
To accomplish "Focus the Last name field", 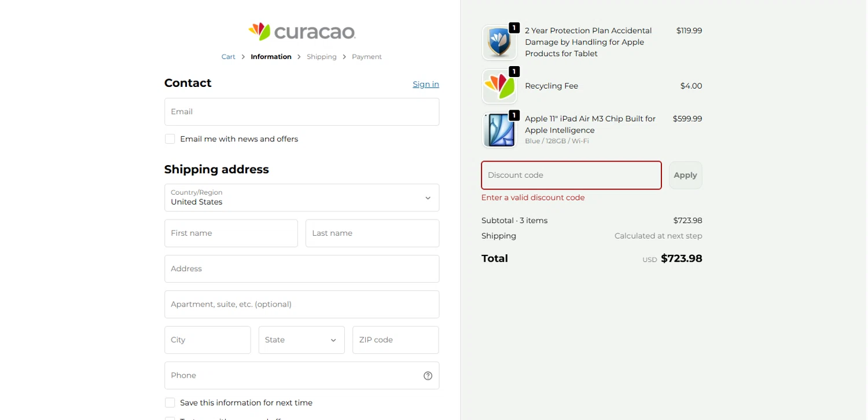I will pyautogui.click(x=372, y=233).
